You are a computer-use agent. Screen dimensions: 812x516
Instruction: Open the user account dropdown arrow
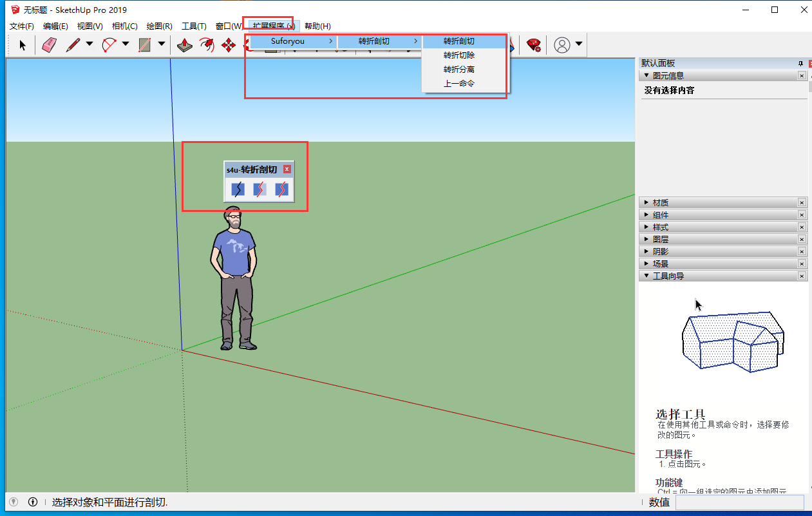(x=579, y=44)
